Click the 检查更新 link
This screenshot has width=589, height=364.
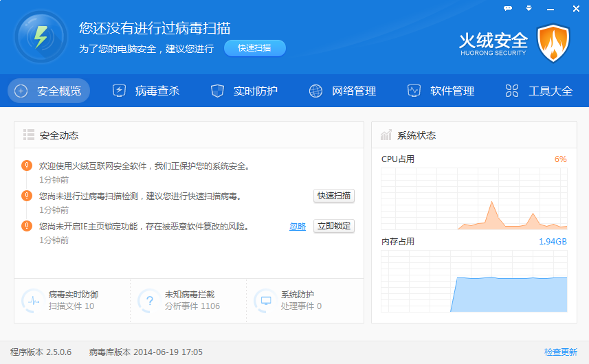560,352
